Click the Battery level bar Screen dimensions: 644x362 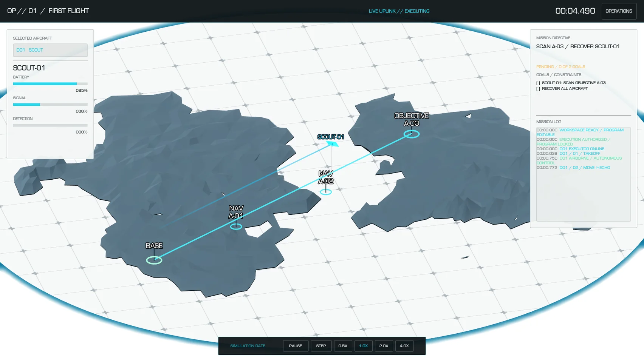[50, 84]
